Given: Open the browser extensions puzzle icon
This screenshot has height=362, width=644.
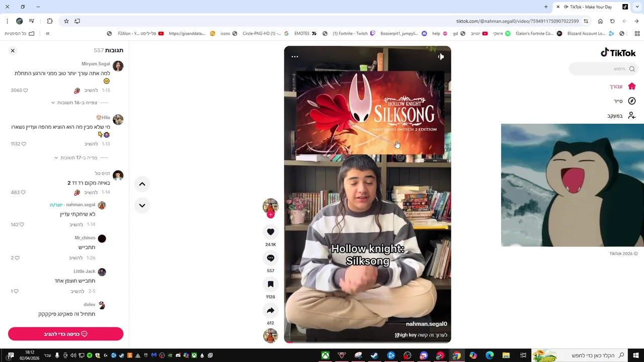Looking at the screenshot, I should click(x=50, y=21).
